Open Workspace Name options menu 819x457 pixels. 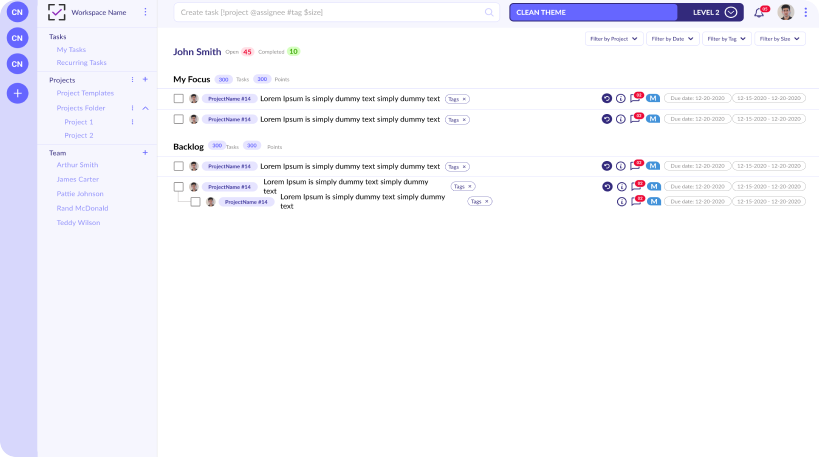(x=145, y=12)
